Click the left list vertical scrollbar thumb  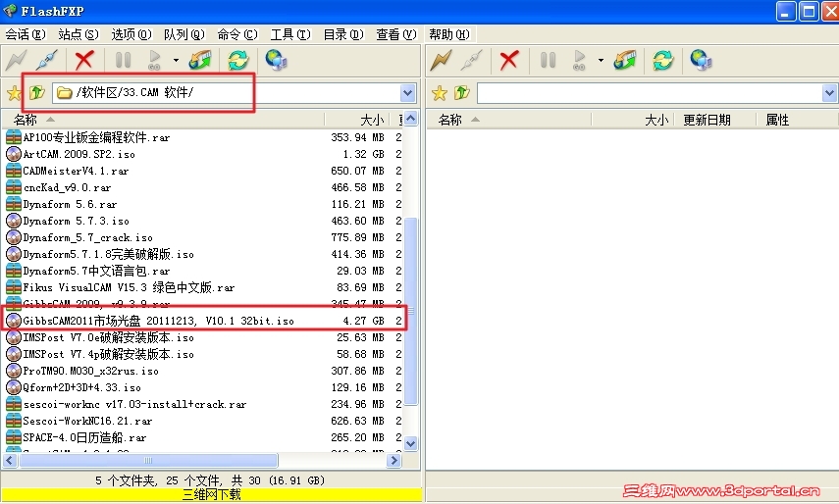pyautogui.click(x=411, y=311)
